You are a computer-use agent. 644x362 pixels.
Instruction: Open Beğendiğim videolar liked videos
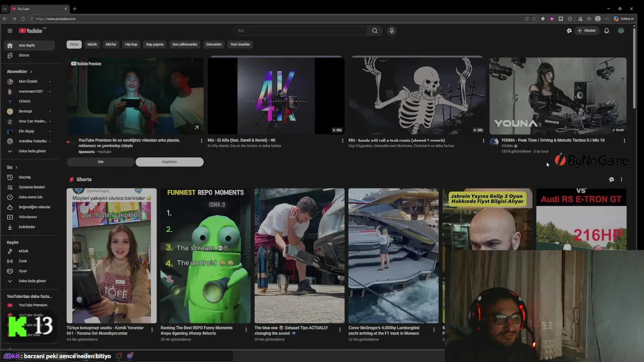click(30, 207)
